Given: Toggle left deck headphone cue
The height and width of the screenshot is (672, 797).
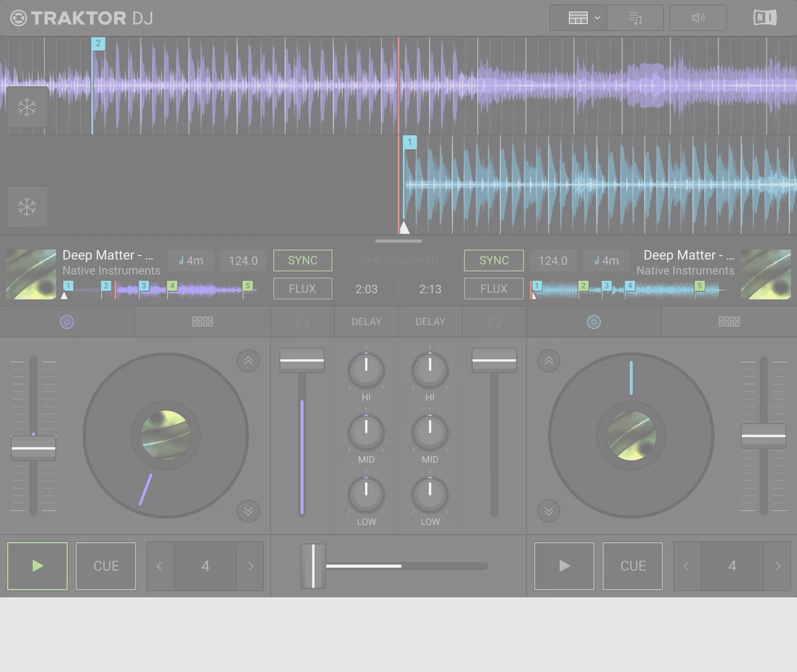Looking at the screenshot, I should point(302,322).
